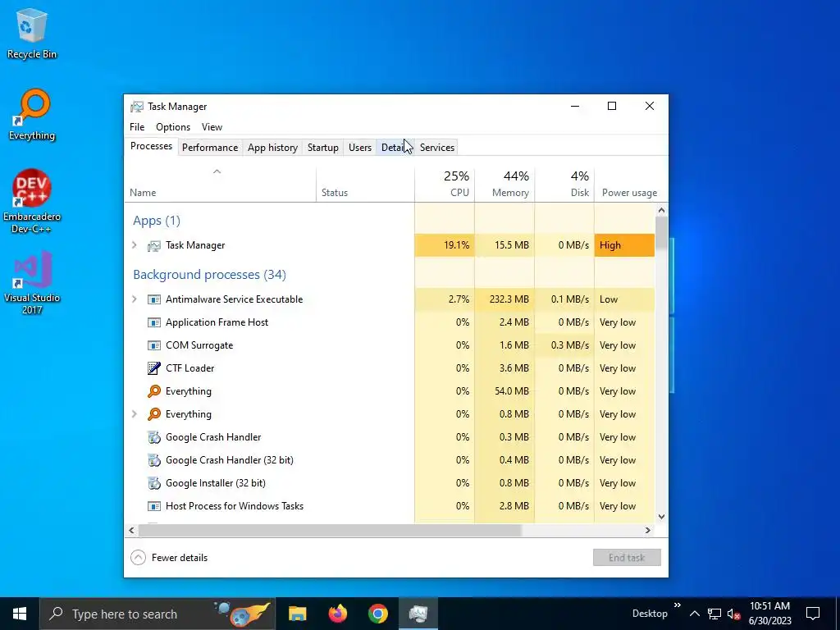840x630 pixels.
Task: Switch to the Startup tab
Action: 323,148
